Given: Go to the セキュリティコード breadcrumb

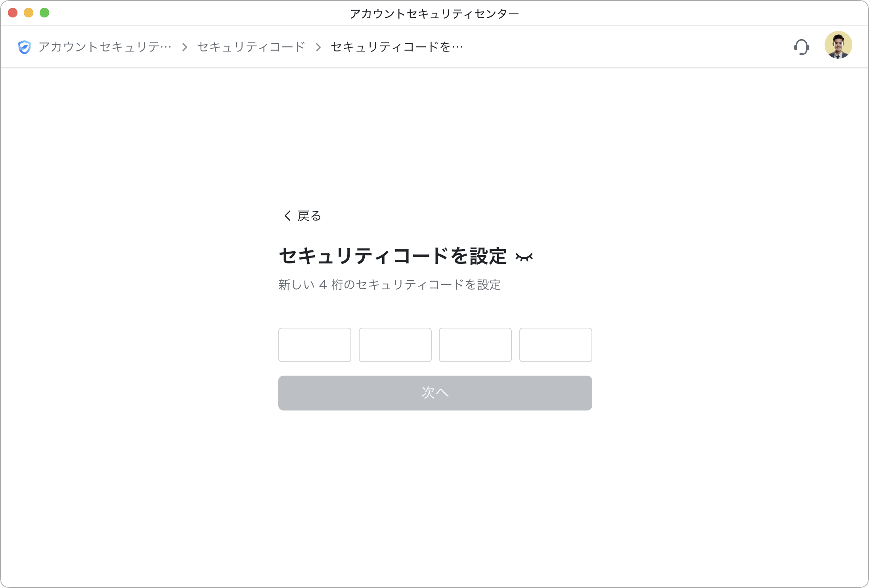Looking at the screenshot, I should click(251, 47).
